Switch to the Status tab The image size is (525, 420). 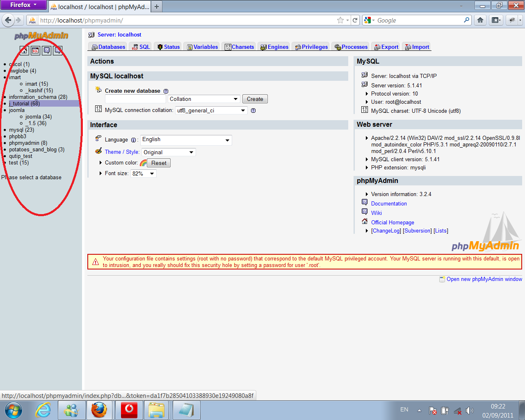coord(168,47)
